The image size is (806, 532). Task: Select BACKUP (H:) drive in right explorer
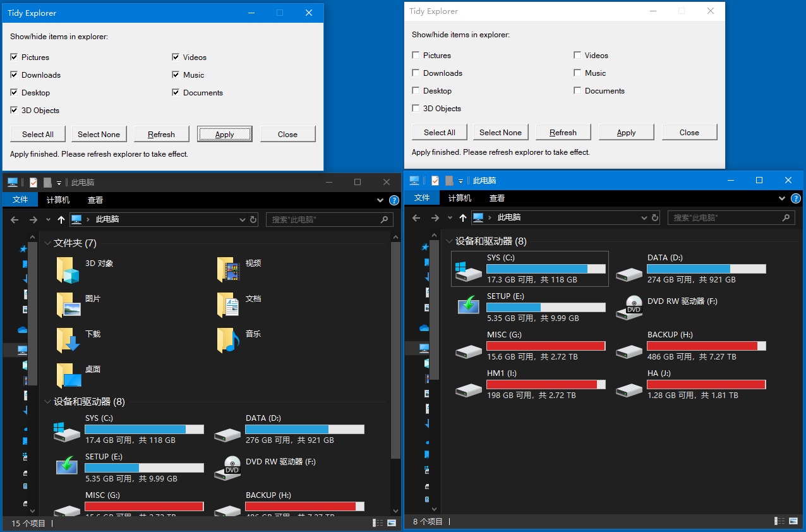[x=691, y=346]
